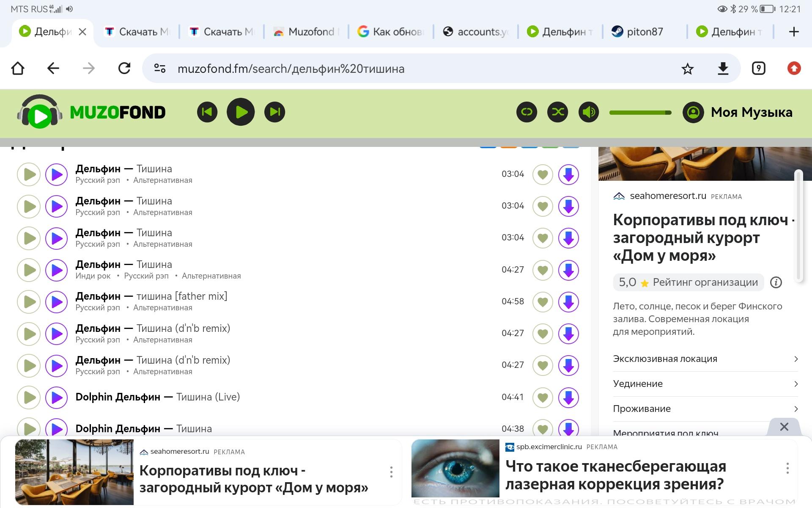The image size is (812, 508).
Task: Expand Уединение in the ad
Action: pyautogui.click(x=705, y=384)
